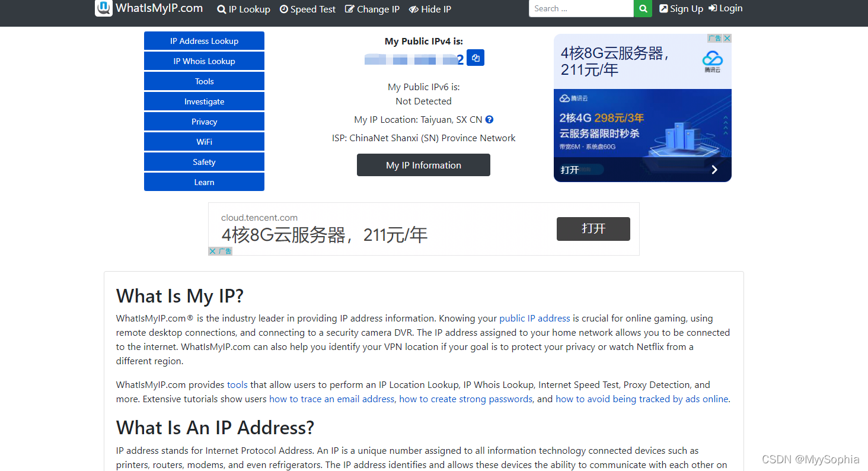Close the top-right ad with X icon
This screenshot has width=868, height=471.
coord(727,38)
